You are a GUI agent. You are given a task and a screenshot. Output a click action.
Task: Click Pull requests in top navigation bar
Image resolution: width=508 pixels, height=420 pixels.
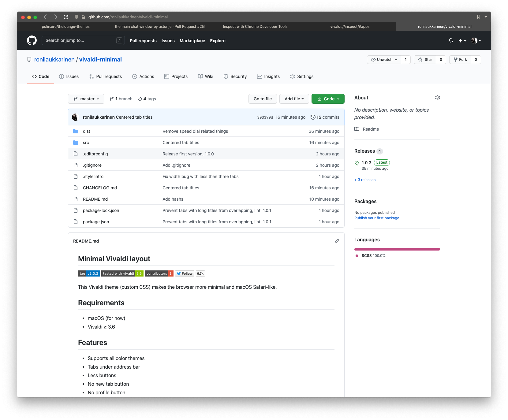click(x=143, y=41)
